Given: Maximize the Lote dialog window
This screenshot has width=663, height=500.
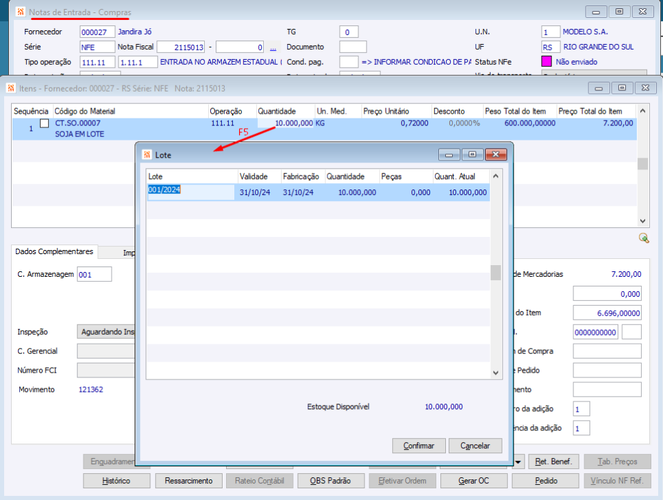Looking at the screenshot, I should click(x=472, y=155).
